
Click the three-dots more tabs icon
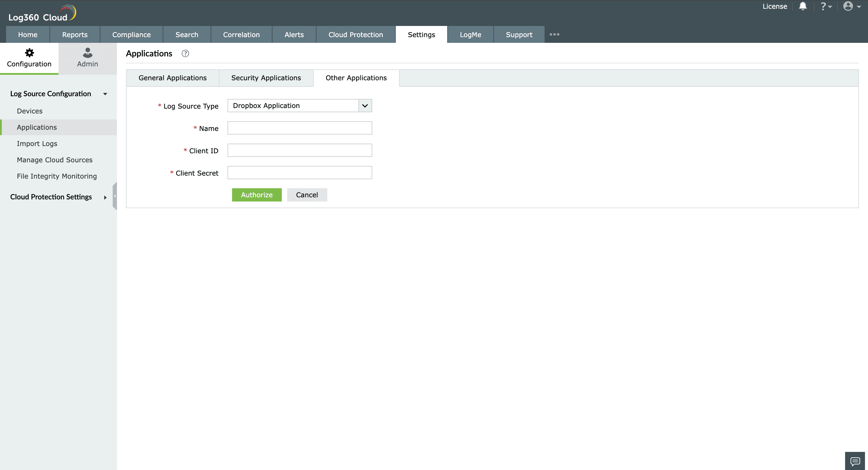tap(554, 34)
